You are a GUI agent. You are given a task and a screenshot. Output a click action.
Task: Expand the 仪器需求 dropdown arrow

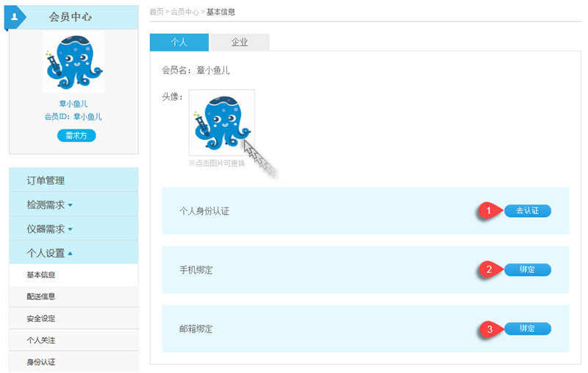71,230
